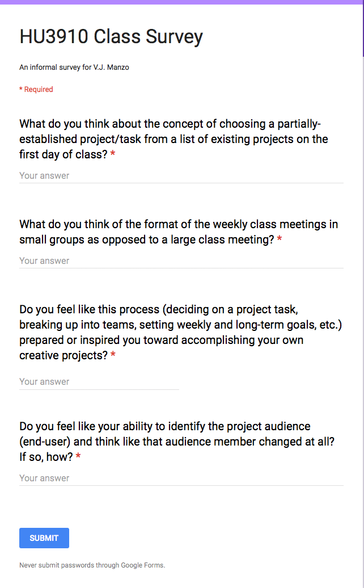Click the red asterisk after 'first day of class?'
The height and width of the screenshot is (588, 364).
(x=113, y=153)
